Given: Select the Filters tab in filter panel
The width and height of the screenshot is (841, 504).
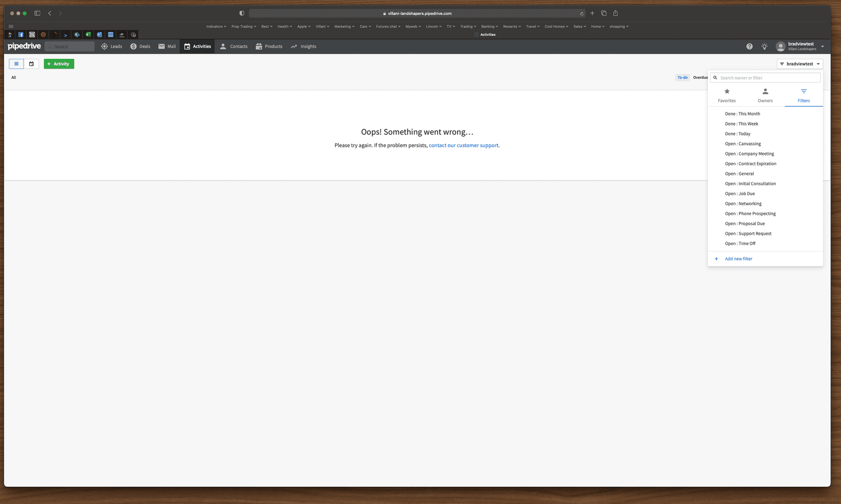Looking at the screenshot, I should tap(804, 95).
